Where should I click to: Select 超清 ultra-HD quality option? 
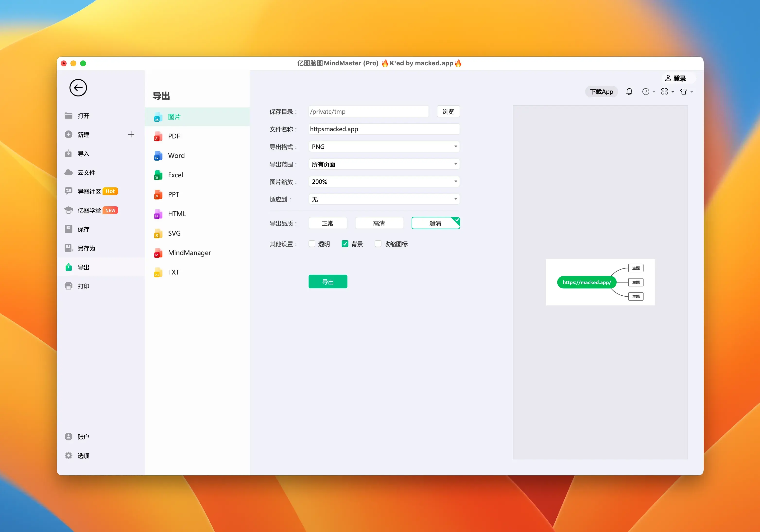pyautogui.click(x=435, y=223)
